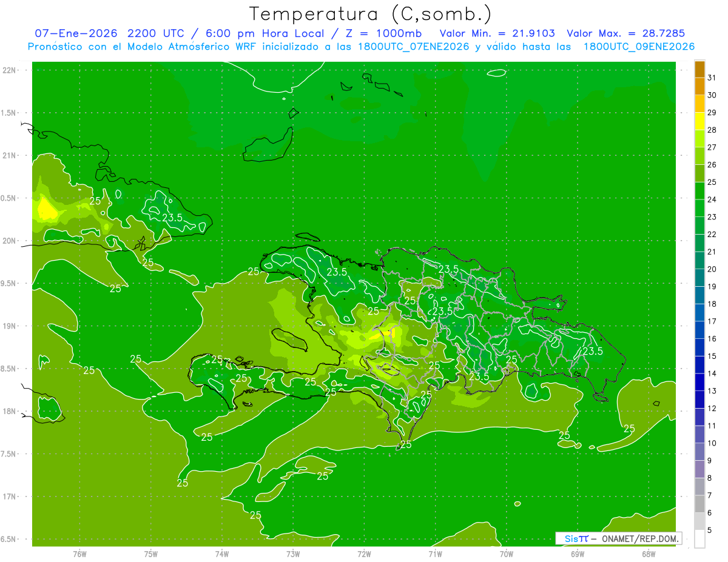
Task: Click the colorbar label "28"
Action: point(712,130)
